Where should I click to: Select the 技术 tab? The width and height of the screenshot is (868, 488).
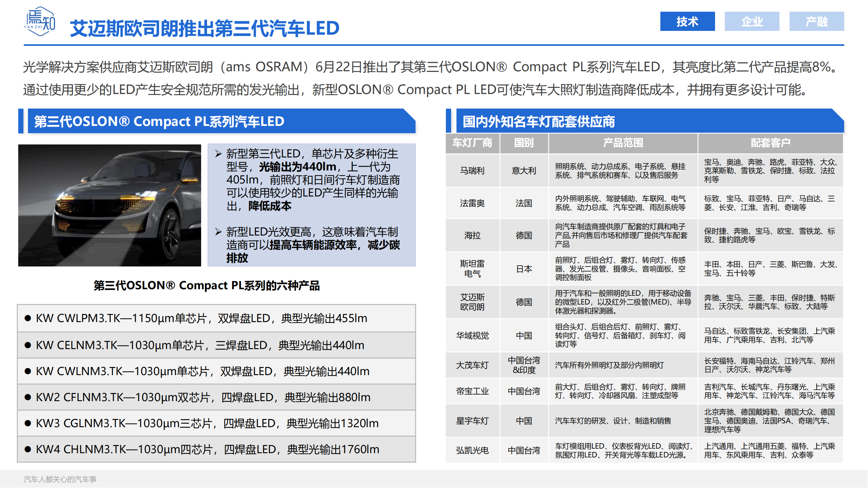click(687, 21)
